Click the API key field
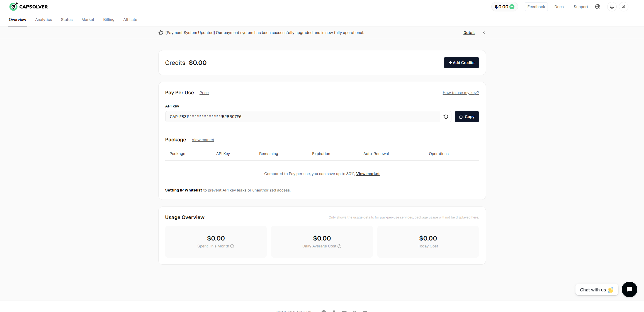The width and height of the screenshot is (644, 312). pyautogui.click(x=303, y=117)
